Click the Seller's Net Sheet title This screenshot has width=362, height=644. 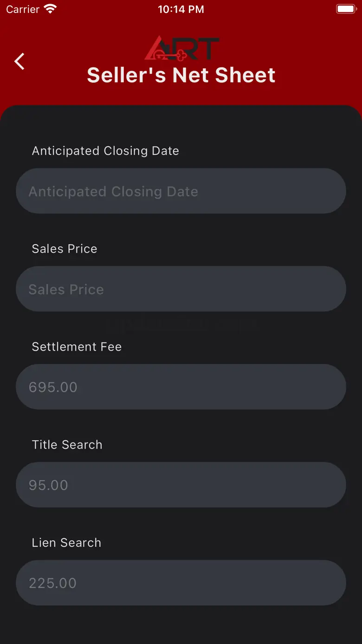tap(181, 75)
